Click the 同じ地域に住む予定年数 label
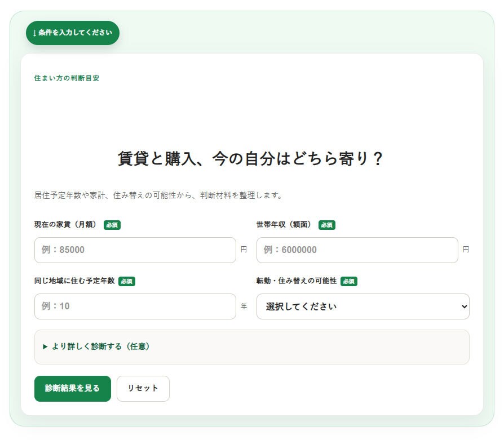 coord(74,281)
